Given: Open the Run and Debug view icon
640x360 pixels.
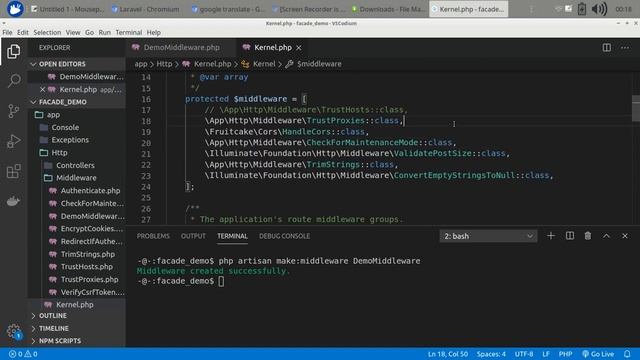Looking at the screenshot, I should (13, 141).
